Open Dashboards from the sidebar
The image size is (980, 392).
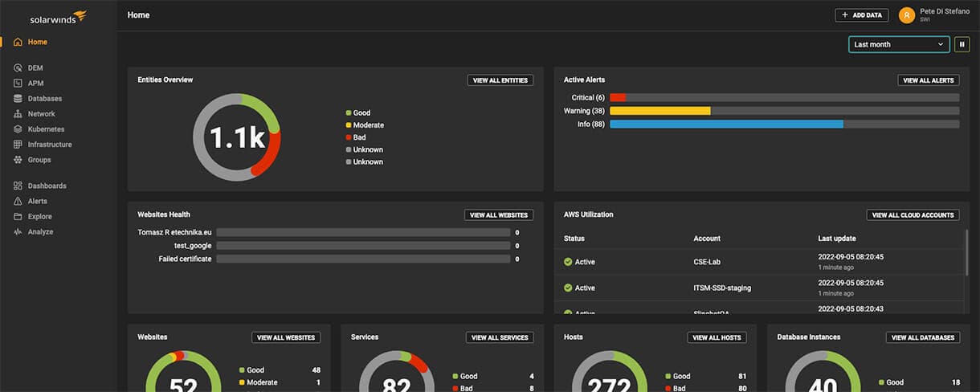point(47,186)
